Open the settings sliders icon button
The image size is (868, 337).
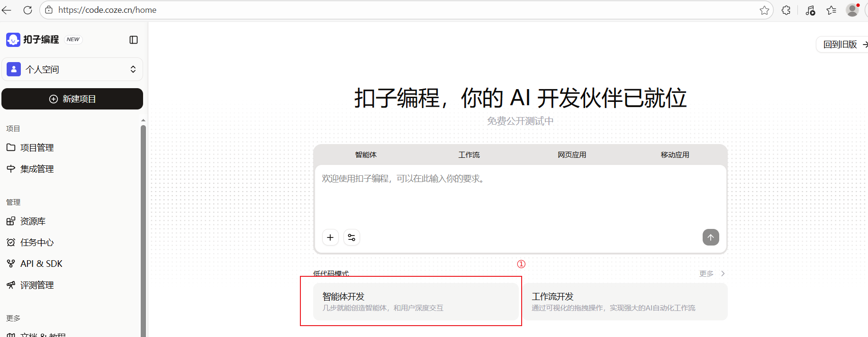[352, 237]
